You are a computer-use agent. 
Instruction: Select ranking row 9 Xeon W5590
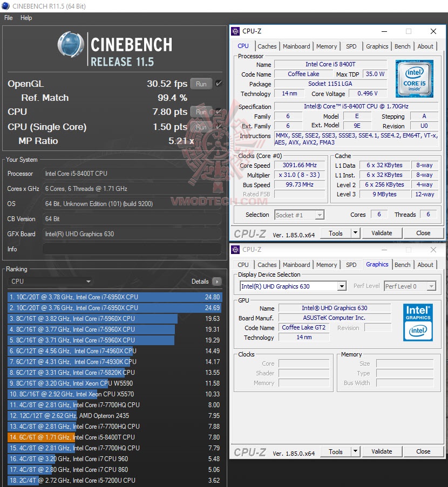point(114,383)
